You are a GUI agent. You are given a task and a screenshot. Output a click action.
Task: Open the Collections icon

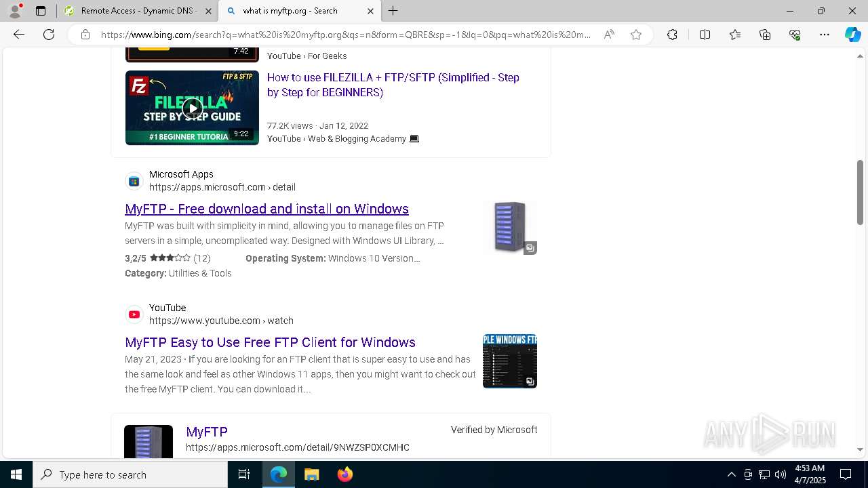765,35
